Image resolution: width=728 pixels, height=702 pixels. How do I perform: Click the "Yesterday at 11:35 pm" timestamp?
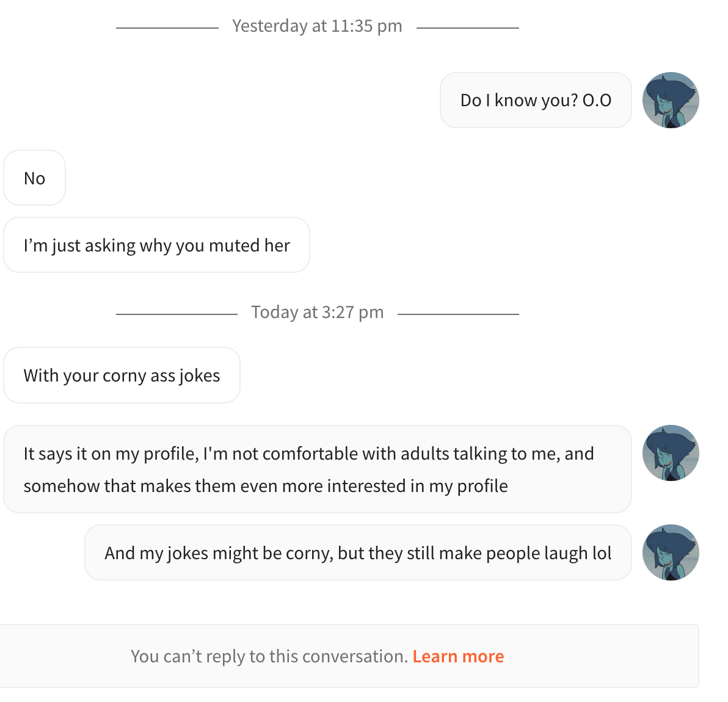[317, 26]
